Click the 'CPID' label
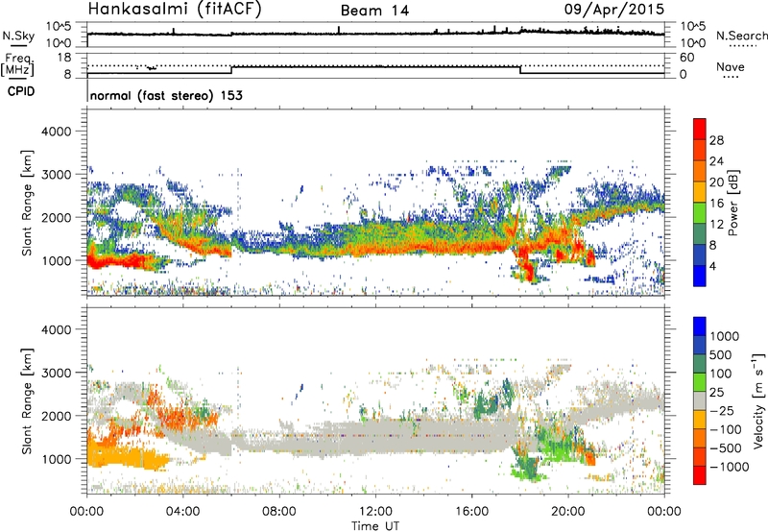 [21, 91]
